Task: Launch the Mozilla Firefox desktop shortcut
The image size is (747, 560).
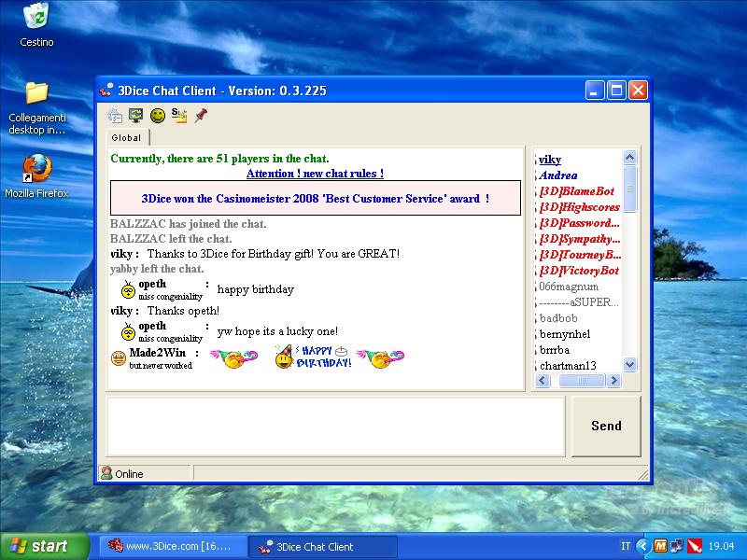Action: (x=36, y=168)
